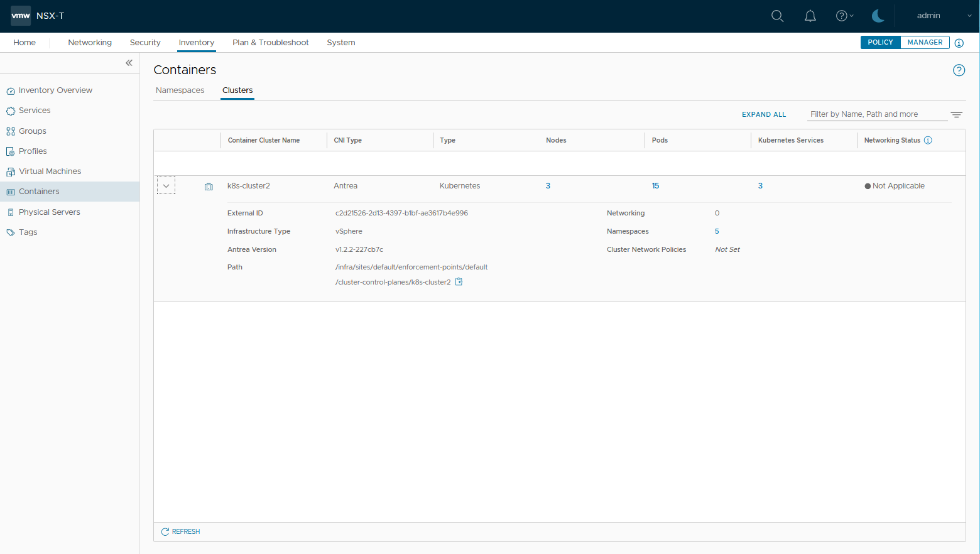Click the Virtual Machines sidebar icon
This screenshot has width=980, height=554.
[x=11, y=171]
